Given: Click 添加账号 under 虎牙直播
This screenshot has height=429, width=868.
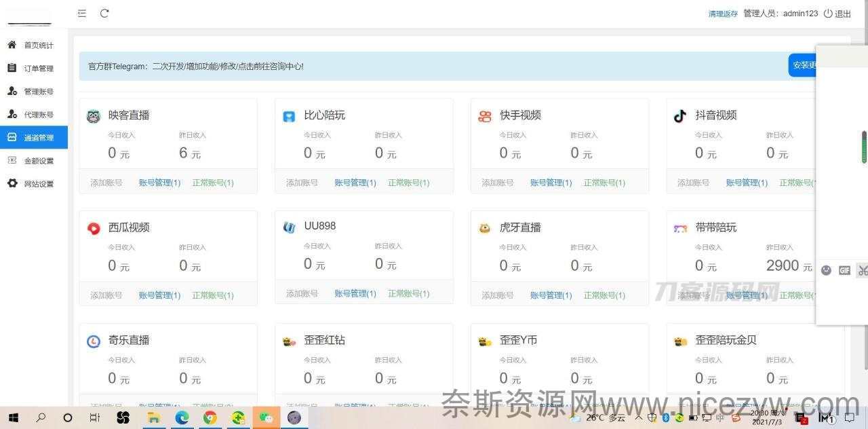Looking at the screenshot, I should pos(498,295).
